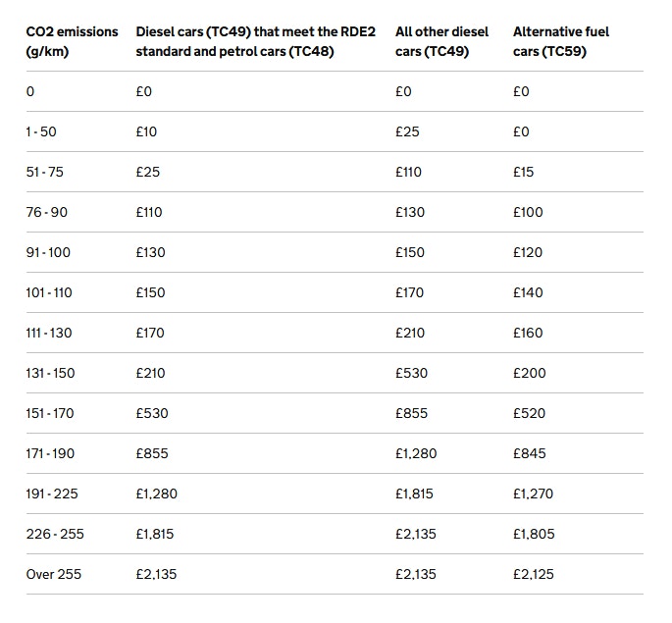
Task: Select the 101 - 110 row label
Action: tap(49, 292)
